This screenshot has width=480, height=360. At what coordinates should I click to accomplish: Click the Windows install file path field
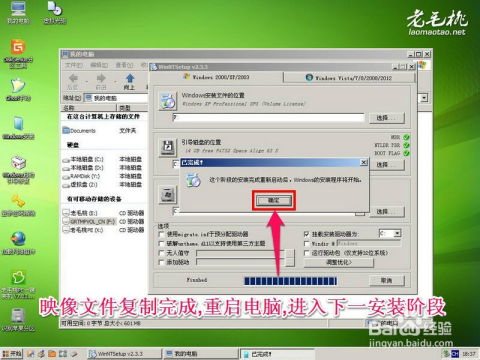tap(269, 118)
